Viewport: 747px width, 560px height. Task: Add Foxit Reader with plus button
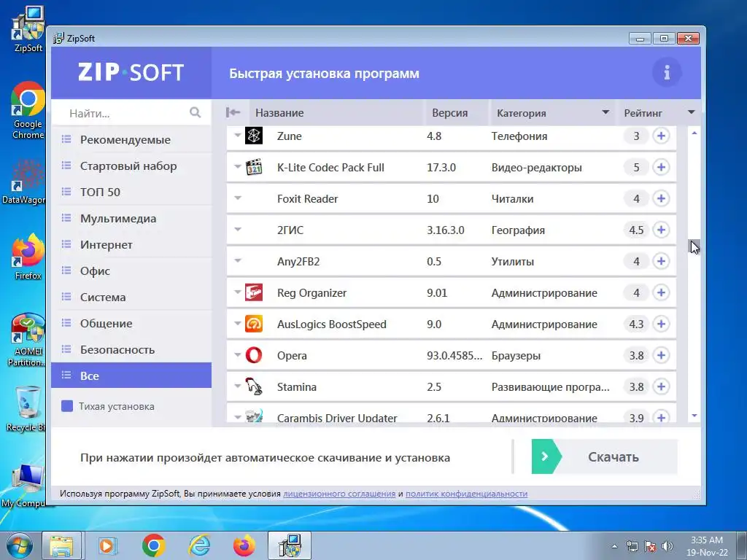[x=661, y=198]
